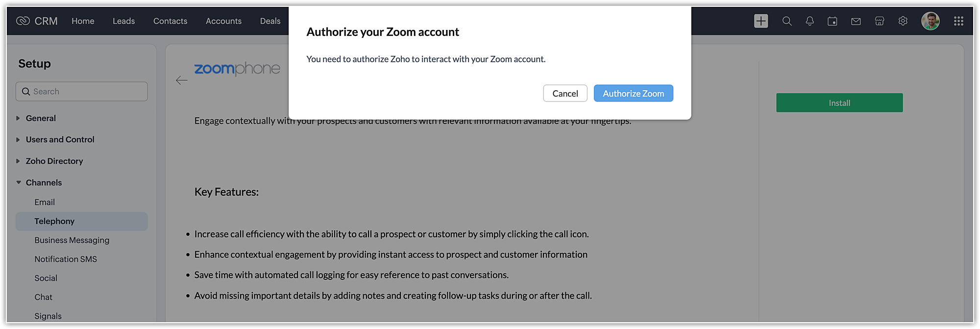
Task: Select Business Messaging under Channels
Action: click(72, 240)
